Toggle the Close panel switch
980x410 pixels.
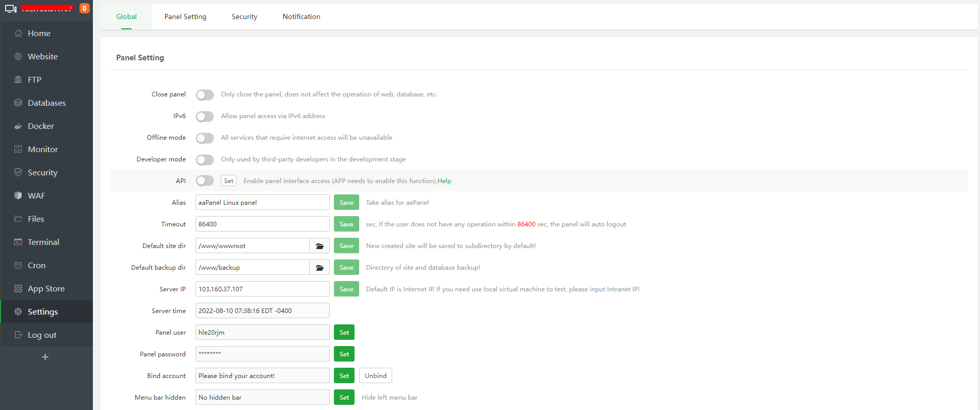(205, 95)
